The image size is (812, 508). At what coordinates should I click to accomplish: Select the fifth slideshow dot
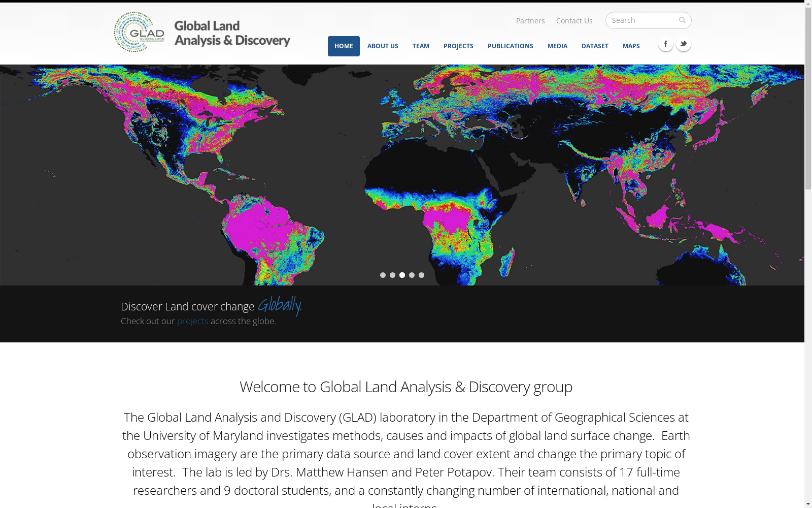coord(421,275)
